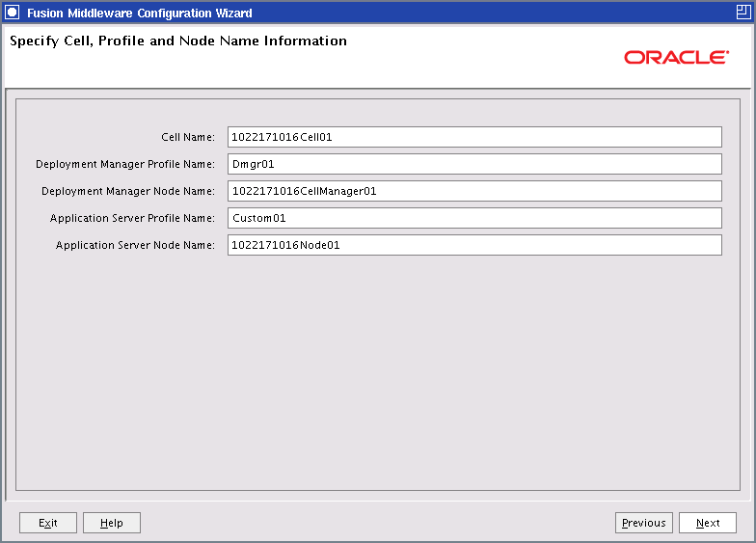
Task: Select the Application Server Profile Name field
Action: click(x=474, y=218)
